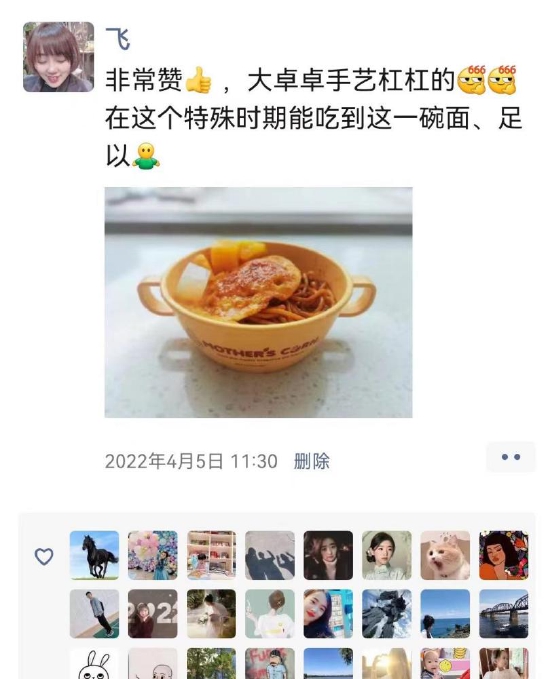Open the bridge over river avatar

click(504, 614)
